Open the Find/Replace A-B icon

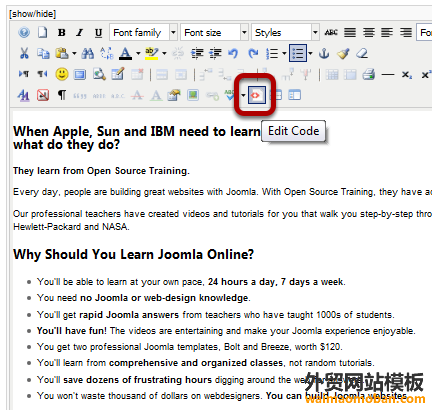tap(107, 53)
